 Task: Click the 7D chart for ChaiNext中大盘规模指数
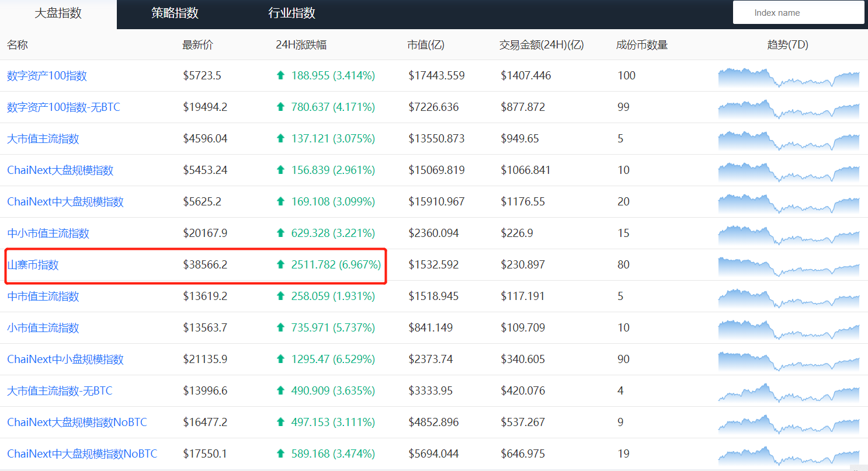click(x=789, y=203)
